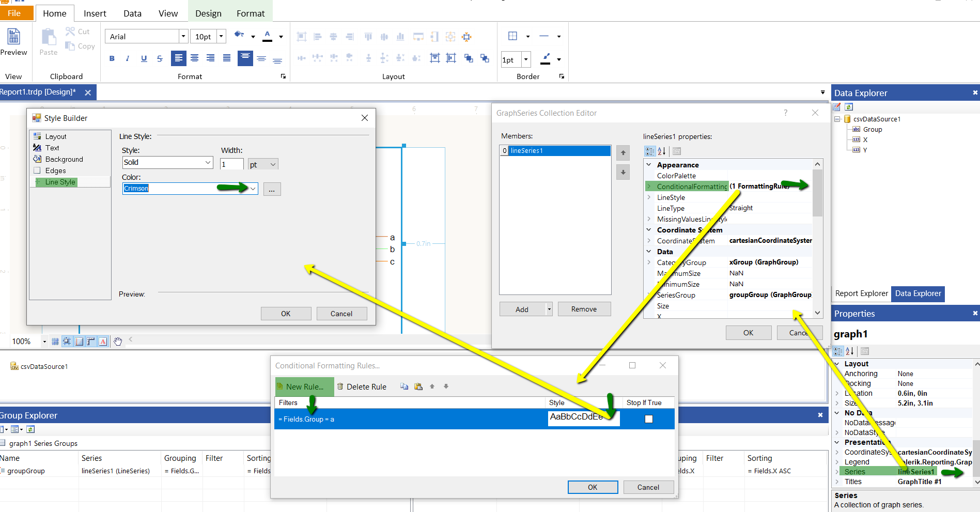Screen dimensions: 980x512
Task: Click the Send to Back layout icon
Action: click(x=485, y=58)
